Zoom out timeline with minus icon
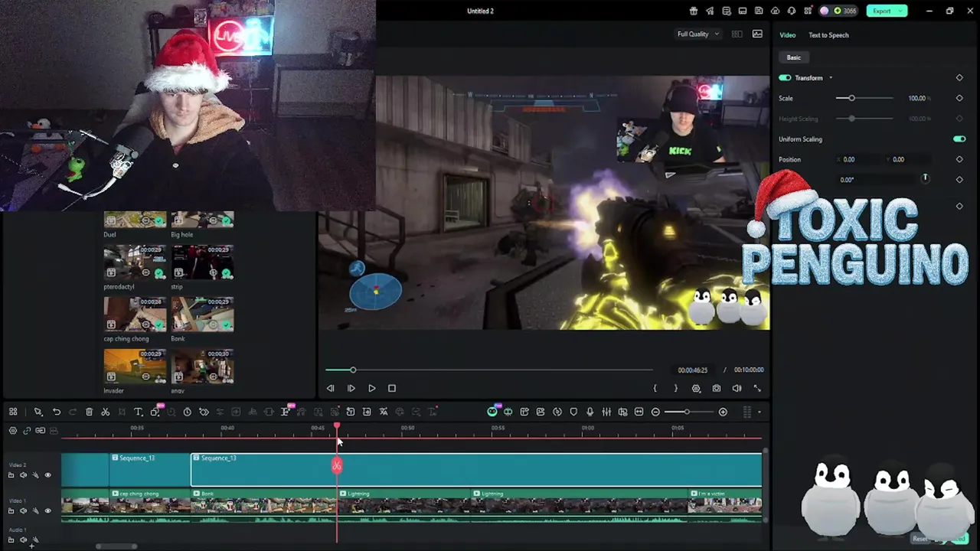Image resolution: width=980 pixels, height=551 pixels. (655, 412)
